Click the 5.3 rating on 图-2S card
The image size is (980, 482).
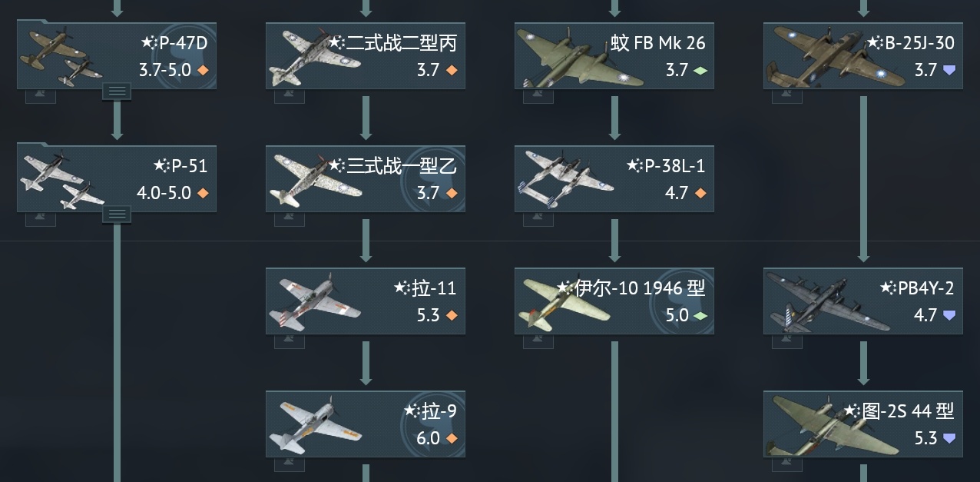pos(925,438)
